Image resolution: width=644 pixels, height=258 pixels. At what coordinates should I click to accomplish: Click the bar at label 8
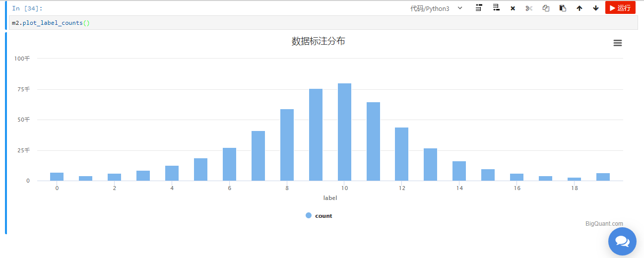coord(287,145)
